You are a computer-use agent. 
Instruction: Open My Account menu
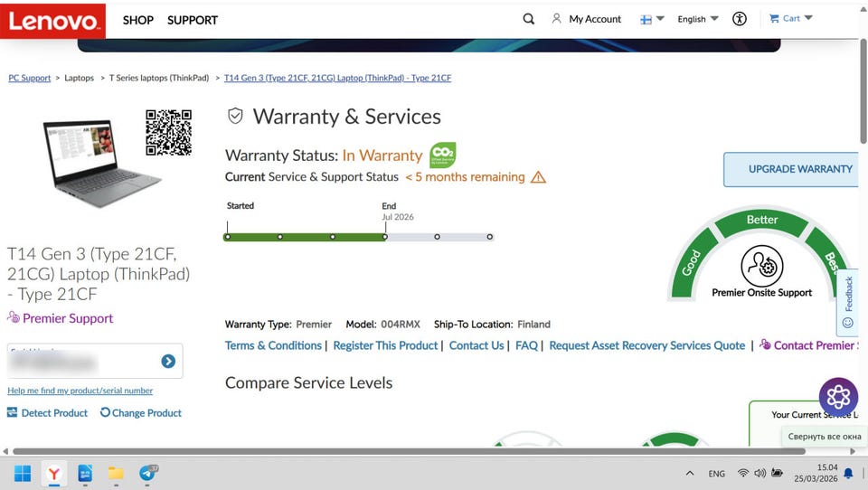587,19
